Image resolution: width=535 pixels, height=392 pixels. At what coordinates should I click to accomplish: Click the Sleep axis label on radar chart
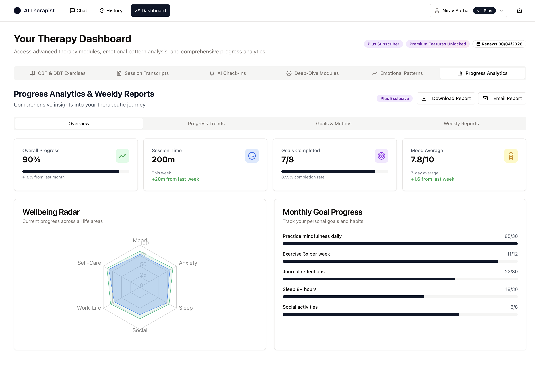[x=186, y=308]
